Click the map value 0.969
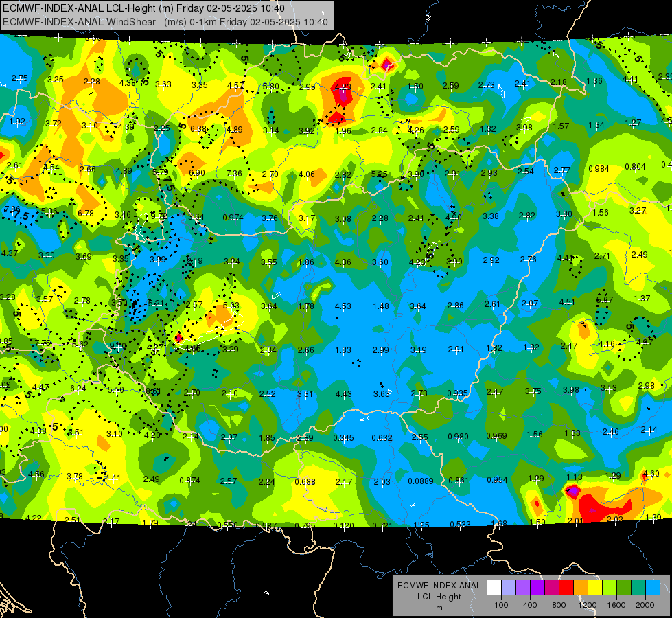This screenshot has height=618, width=672. [x=497, y=436]
